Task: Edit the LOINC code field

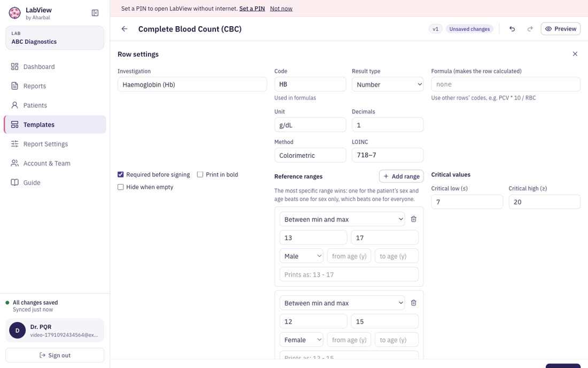Action: pyautogui.click(x=388, y=155)
